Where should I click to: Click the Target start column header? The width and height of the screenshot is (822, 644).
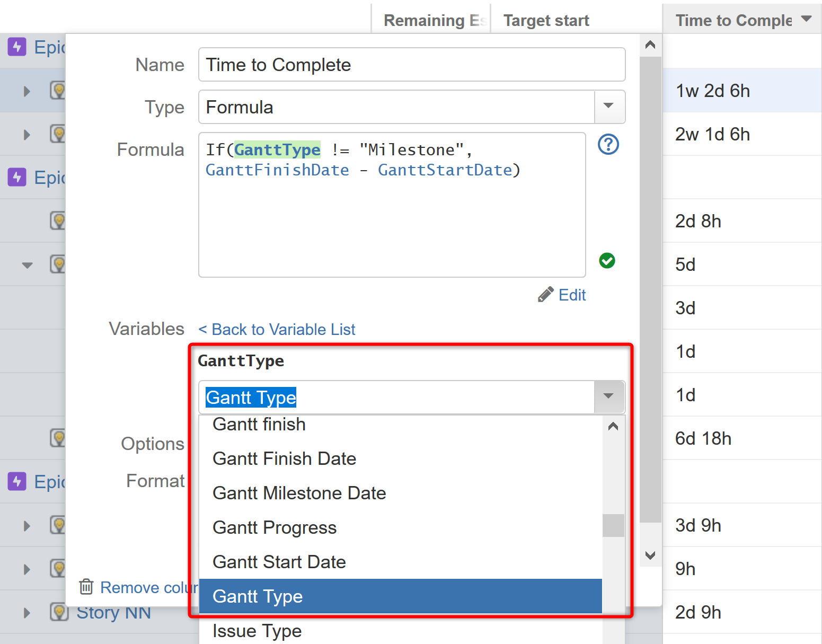546,20
